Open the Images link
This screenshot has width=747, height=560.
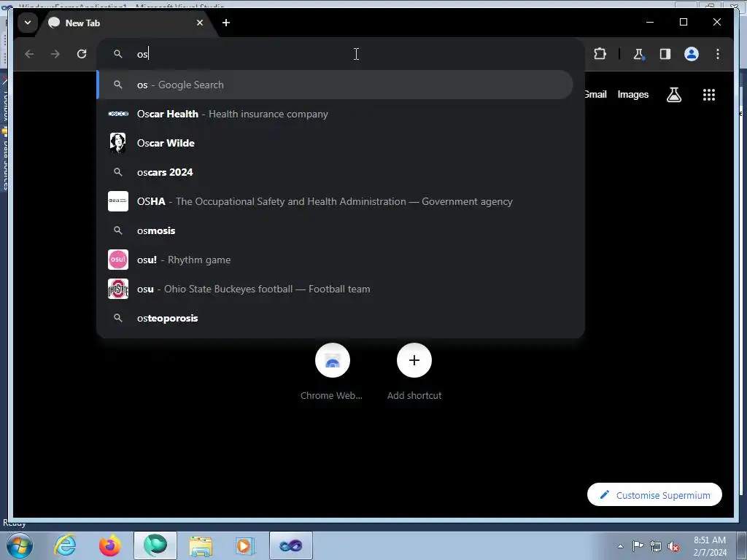coord(632,94)
